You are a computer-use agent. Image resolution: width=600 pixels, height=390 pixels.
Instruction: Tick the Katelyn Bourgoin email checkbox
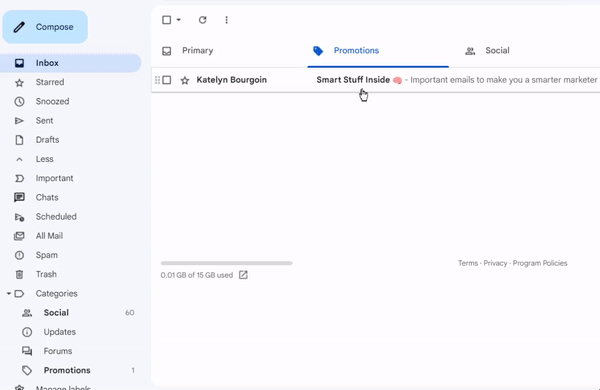(x=166, y=80)
